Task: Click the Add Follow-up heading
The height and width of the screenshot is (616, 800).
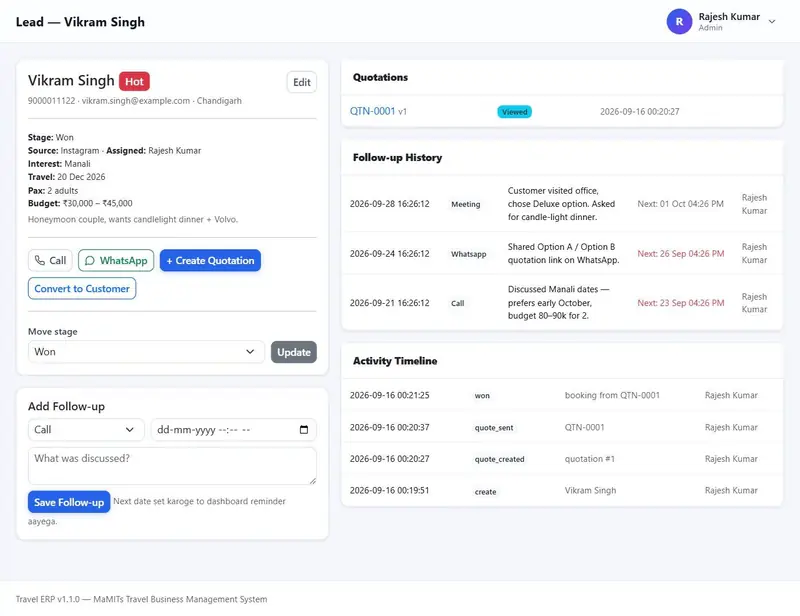Action: [66, 407]
